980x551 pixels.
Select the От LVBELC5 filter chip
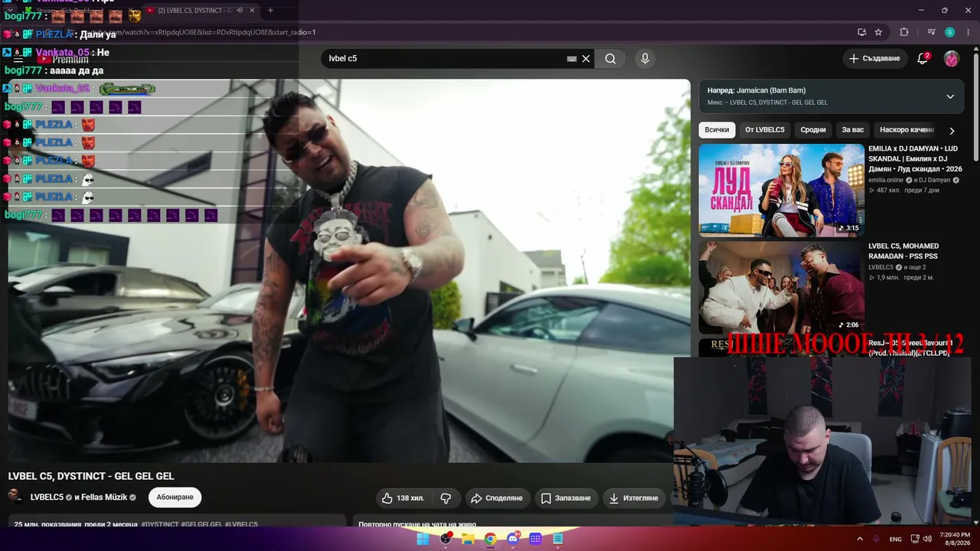(765, 130)
